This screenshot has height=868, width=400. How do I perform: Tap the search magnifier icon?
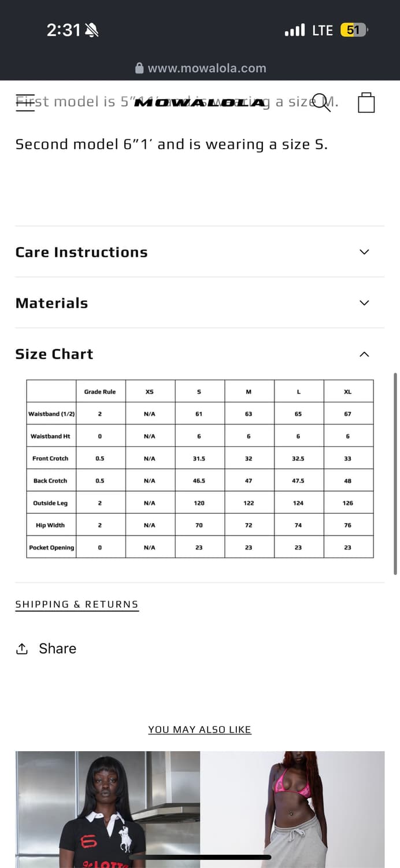tap(321, 102)
